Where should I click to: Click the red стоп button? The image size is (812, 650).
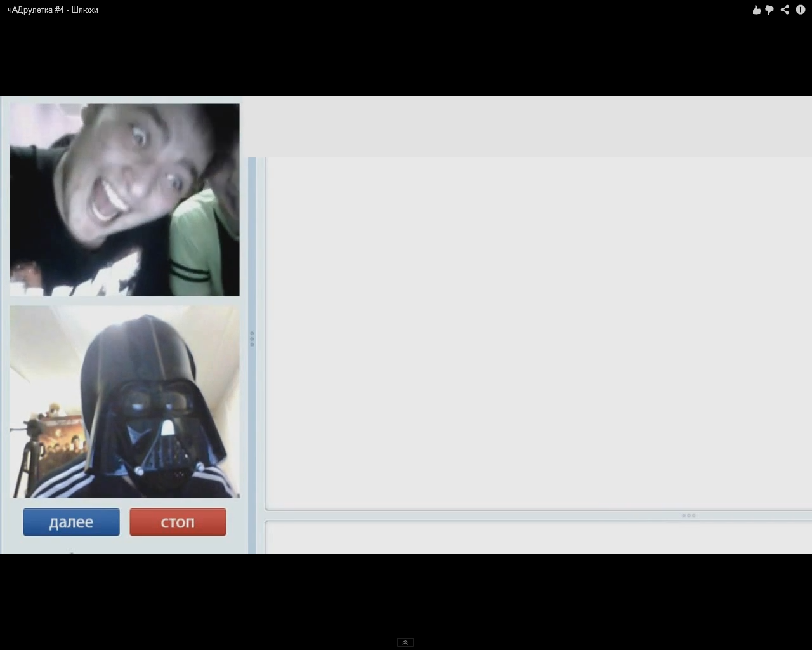pos(178,522)
